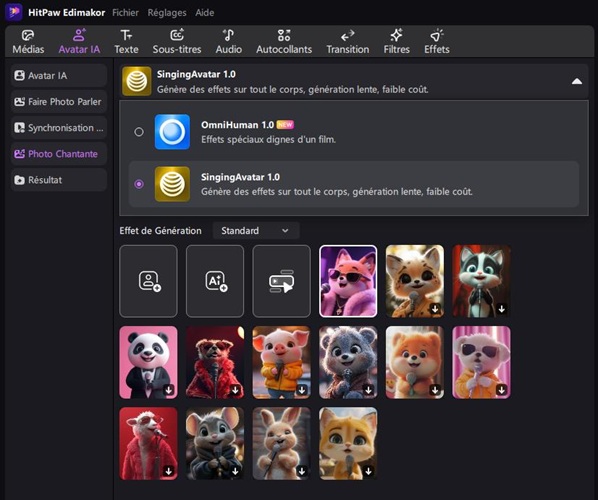Download the black and white cat avatar
The height and width of the screenshot is (500, 598).
(502, 309)
